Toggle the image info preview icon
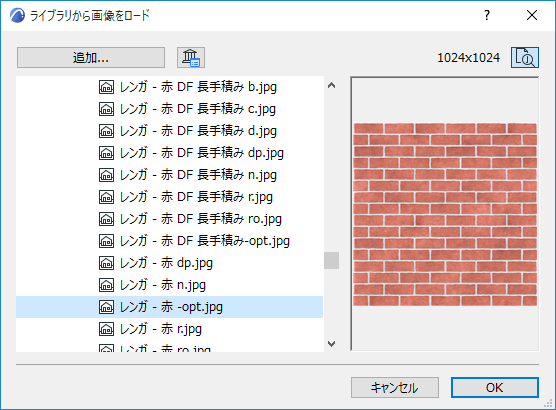The height and width of the screenshot is (410, 556). point(525,57)
